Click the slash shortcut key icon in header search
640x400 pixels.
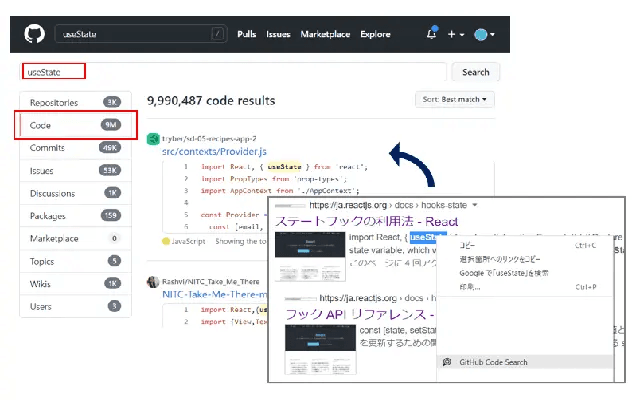pos(218,34)
